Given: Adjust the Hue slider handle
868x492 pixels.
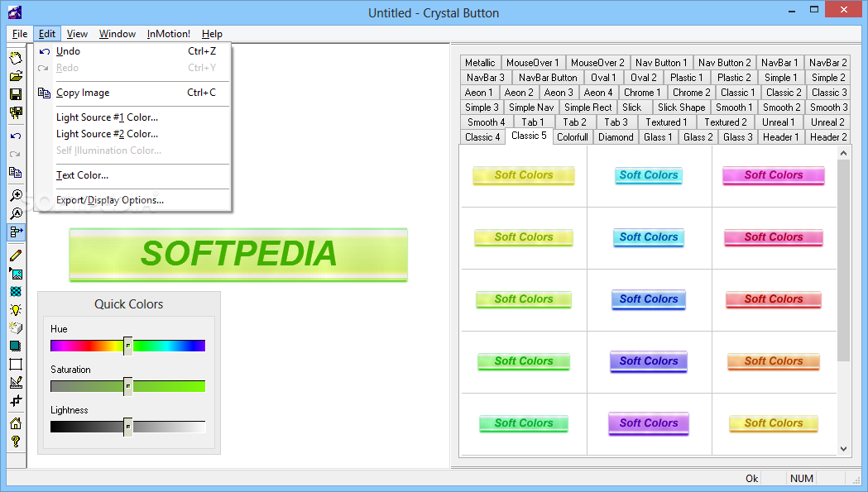Looking at the screenshot, I should click(128, 346).
